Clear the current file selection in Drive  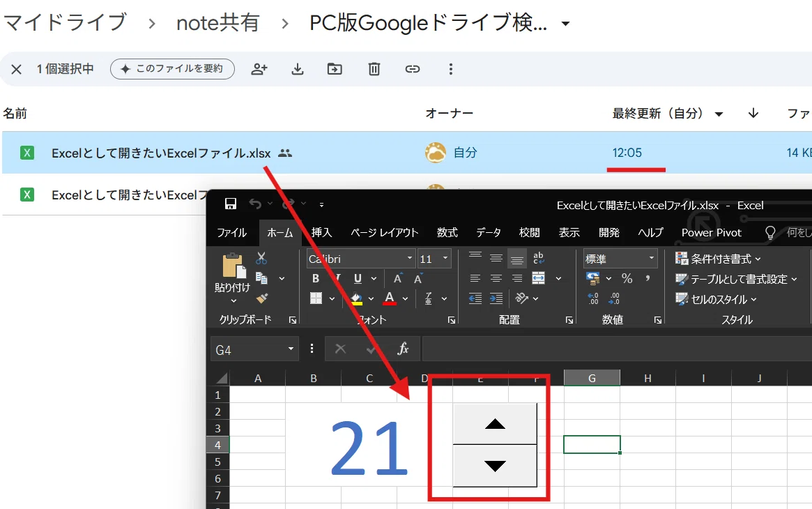[x=16, y=69]
